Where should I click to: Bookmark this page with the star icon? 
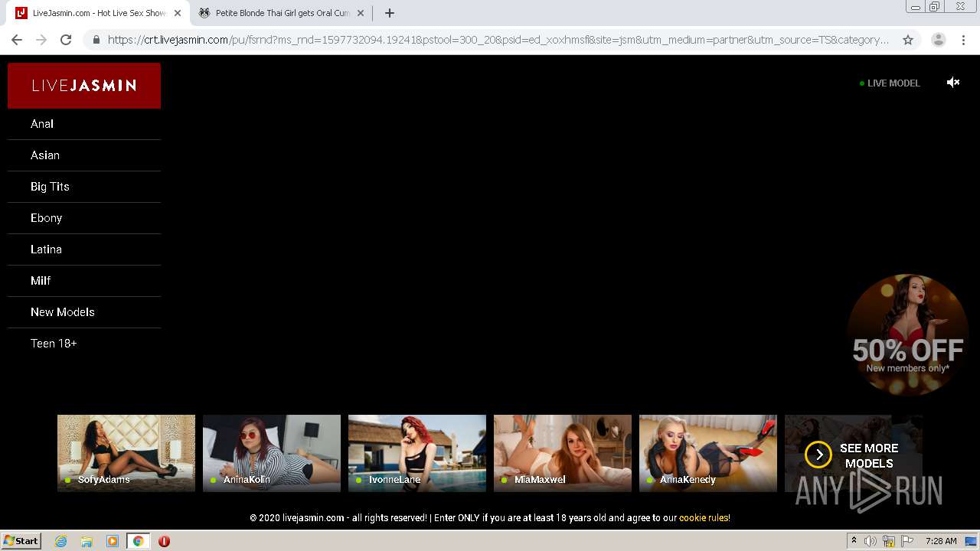point(908,40)
